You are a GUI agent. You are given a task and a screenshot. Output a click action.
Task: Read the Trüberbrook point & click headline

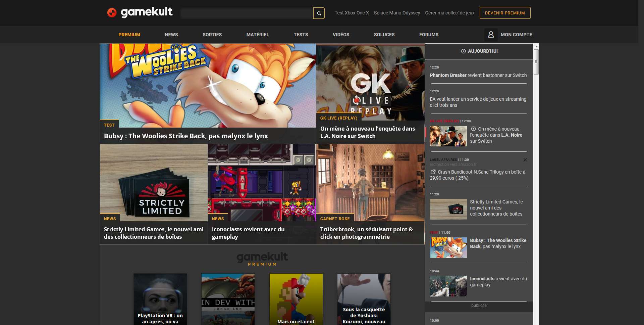pos(366,233)
